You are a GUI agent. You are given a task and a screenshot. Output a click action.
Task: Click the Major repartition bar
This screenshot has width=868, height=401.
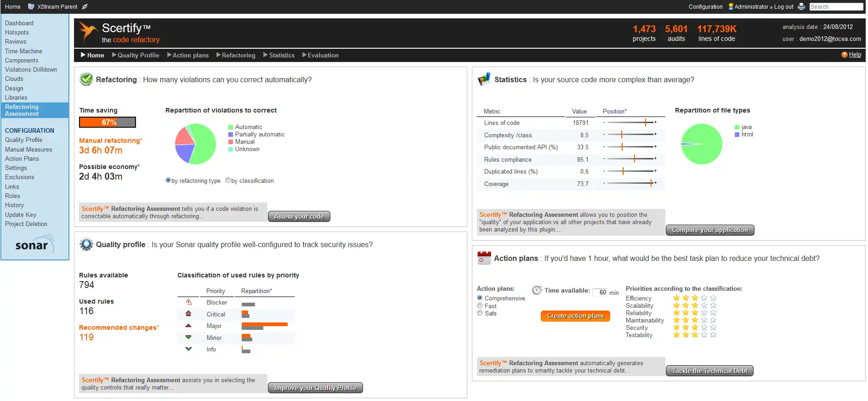[265, 326]
